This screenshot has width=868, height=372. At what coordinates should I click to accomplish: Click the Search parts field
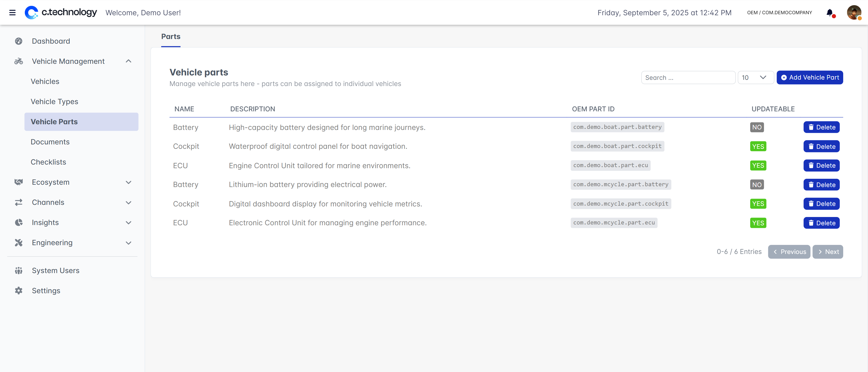coord(687,78)
